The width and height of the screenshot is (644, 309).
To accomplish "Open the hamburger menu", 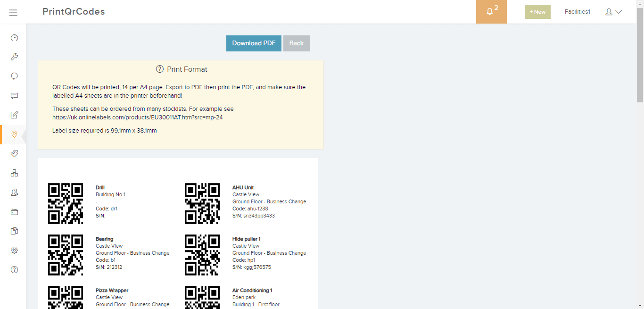I will click(13, 13).
